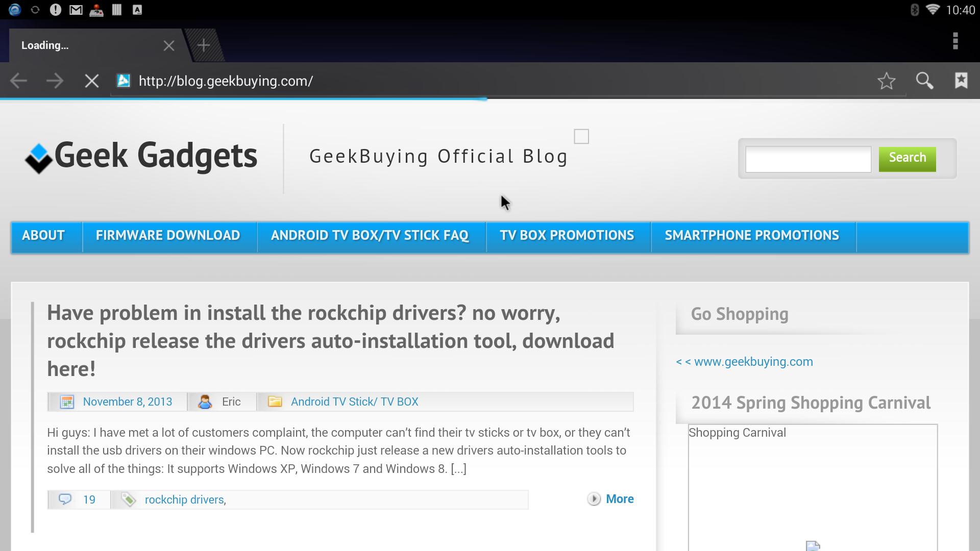Open the keyboard A notification icon
Viewport: 980px width, 551px height.
(x=137, y=10)
